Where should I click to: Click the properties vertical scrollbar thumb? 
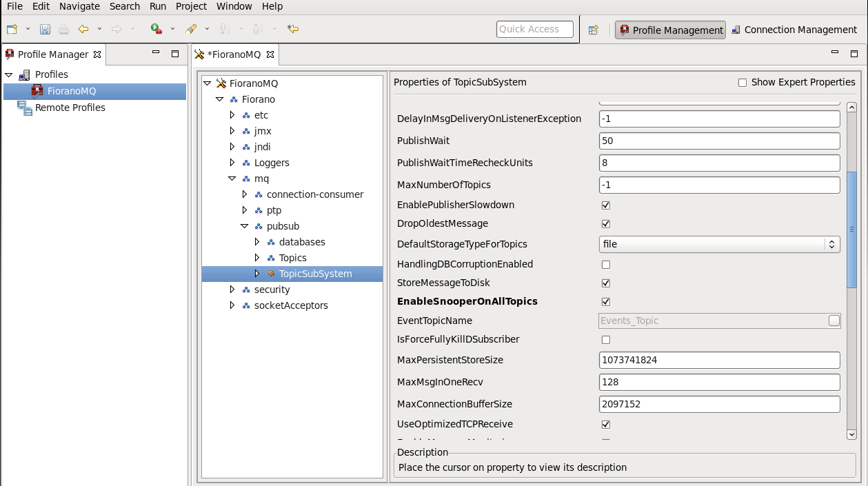(851, 230)
